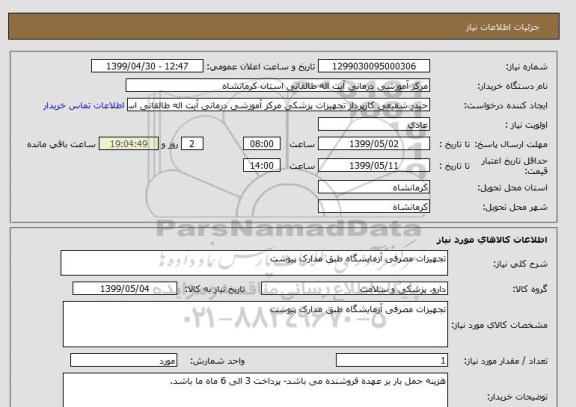
Task: Select the general need description text box
Action: click(254, 263)
